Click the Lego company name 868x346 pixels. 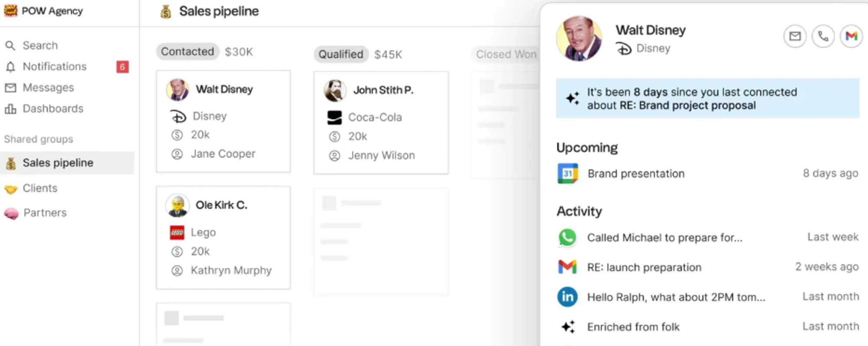pos(203,233)
